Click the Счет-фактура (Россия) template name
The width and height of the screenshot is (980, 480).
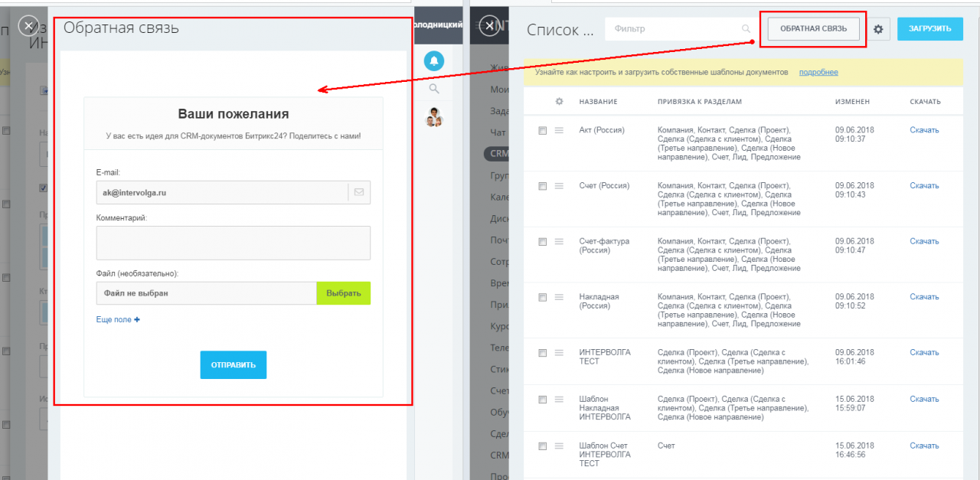[605, 246]
